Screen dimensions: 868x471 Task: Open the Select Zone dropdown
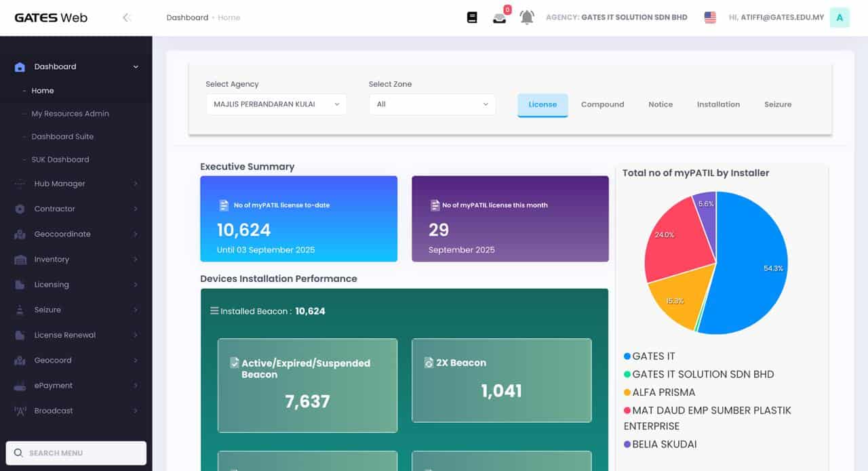(x=432, y=104)
